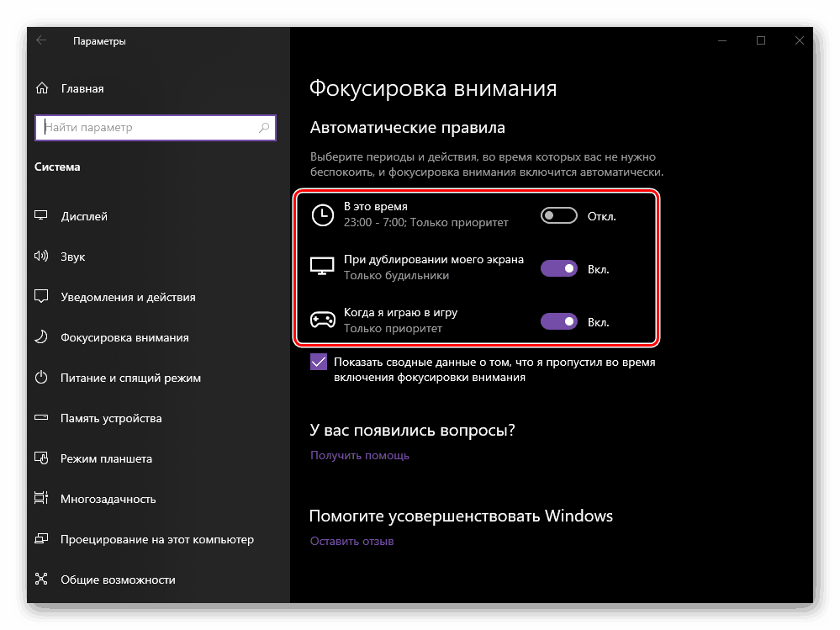The height and width of the screenshot is (630, 840).
Task: Open the В это время rule settings
Action: (376, 207)
